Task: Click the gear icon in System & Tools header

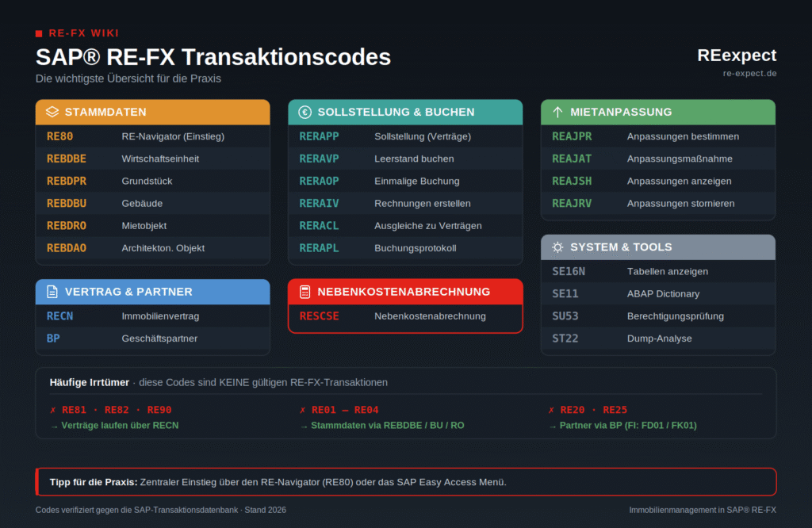Action: coord(557,247)
